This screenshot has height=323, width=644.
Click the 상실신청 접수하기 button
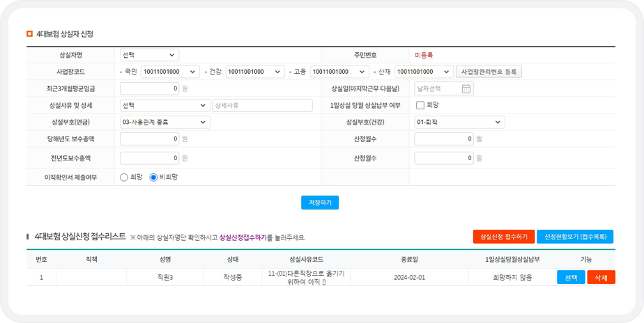[504, 237]
